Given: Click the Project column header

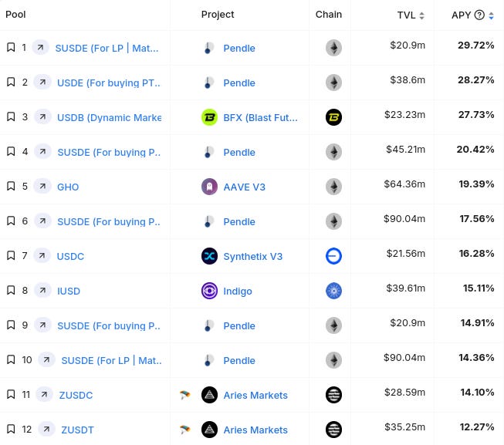Looking at the screenshot, I should click(x=218, y=15).
